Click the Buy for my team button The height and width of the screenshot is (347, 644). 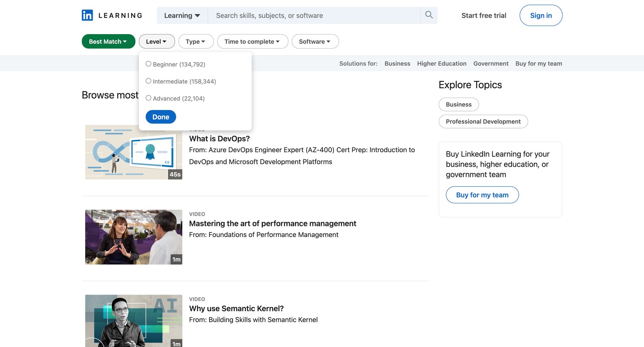482,195
